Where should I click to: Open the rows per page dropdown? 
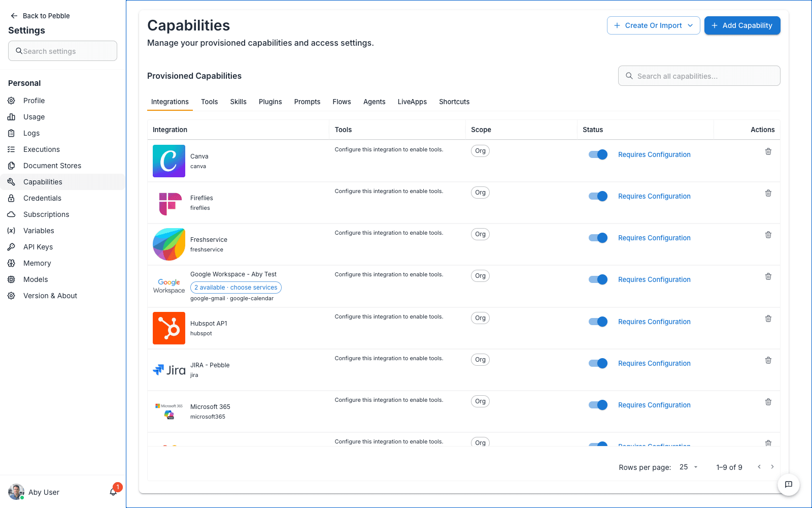[689, 467]
